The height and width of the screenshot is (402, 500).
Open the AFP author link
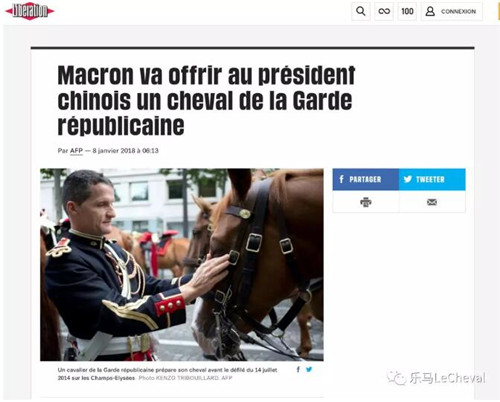tap(76, 151)
